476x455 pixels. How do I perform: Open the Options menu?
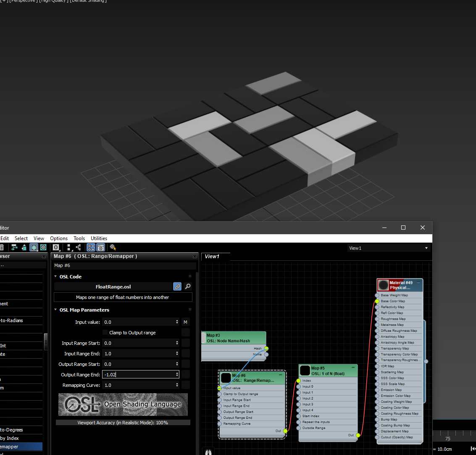58,238
